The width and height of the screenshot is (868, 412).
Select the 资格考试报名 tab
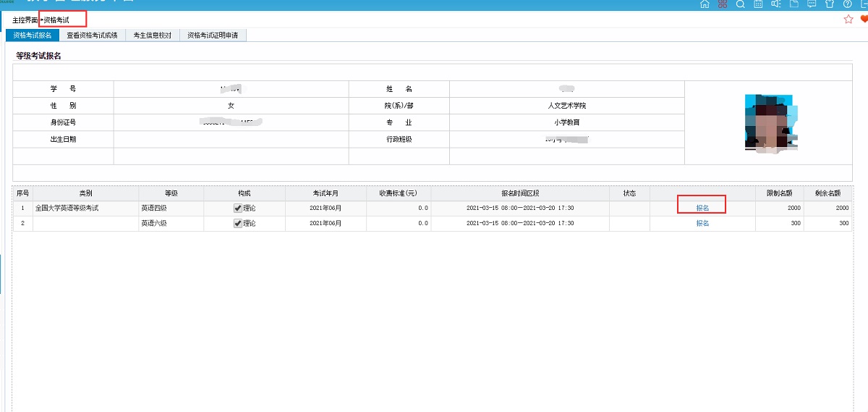click(x=32, y=35)
